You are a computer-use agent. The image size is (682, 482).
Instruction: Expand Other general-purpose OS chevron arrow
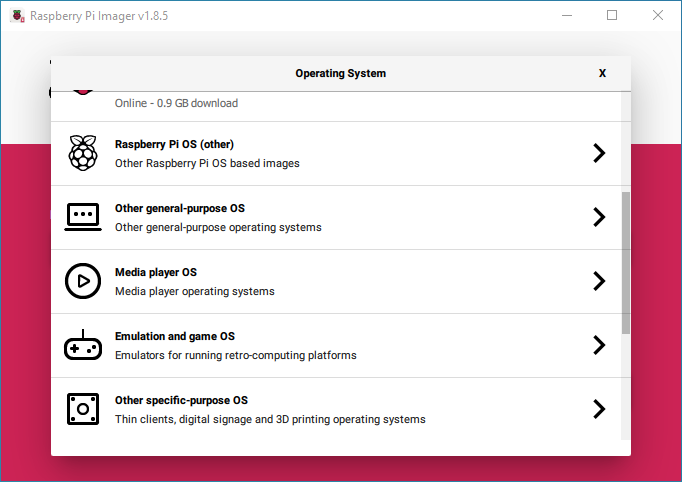coord(599,217)
